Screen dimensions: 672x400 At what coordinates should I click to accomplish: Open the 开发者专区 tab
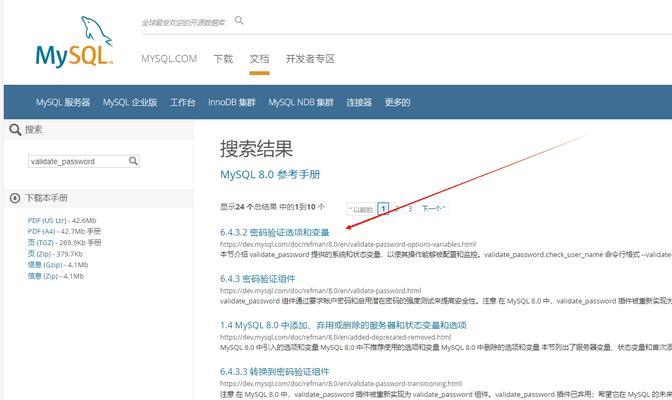coord(310,59)
